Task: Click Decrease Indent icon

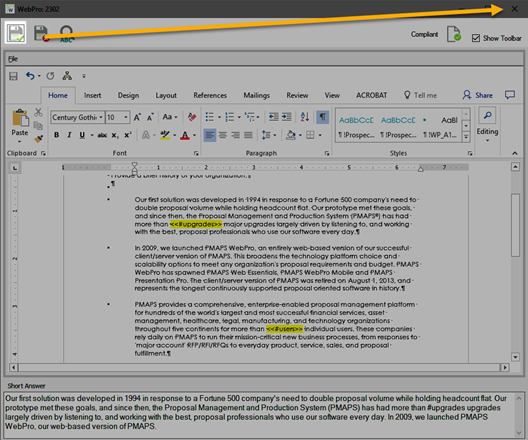Action: (x=273, y=117)
